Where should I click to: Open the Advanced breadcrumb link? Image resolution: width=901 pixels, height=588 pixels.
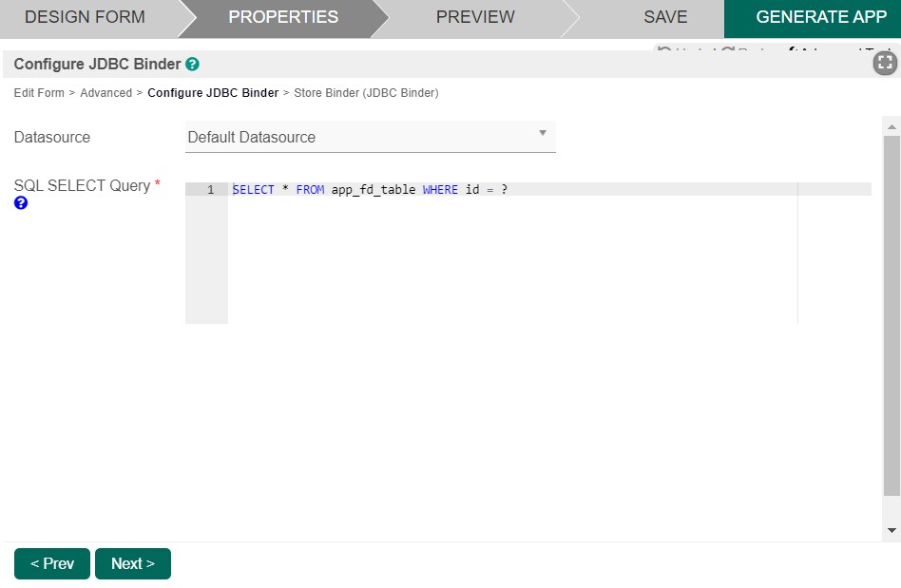point(105,93)
